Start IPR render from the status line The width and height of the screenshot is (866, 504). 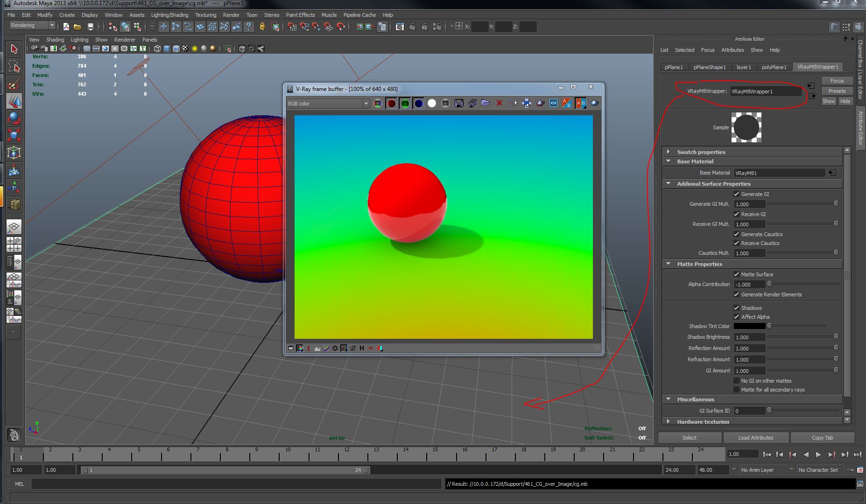[x=424, y=27]
